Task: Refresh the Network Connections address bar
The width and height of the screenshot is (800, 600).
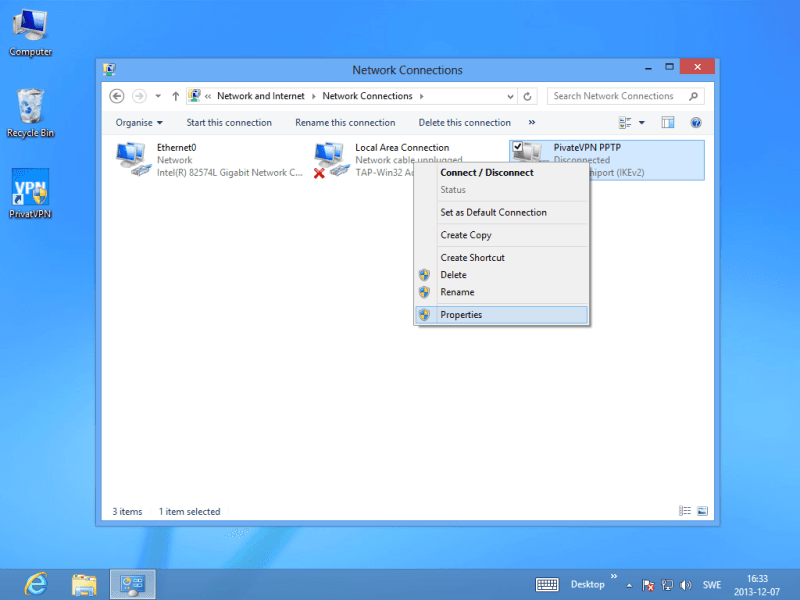Action: click(x=529, y=96)
